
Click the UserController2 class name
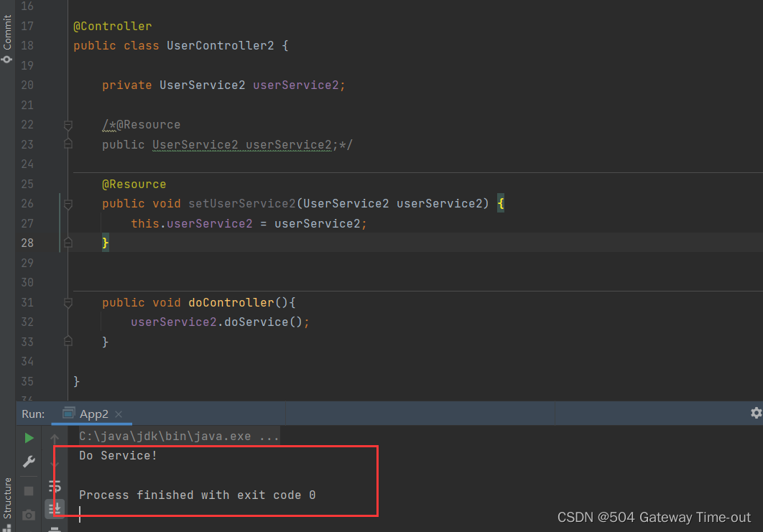tap(221, 46)
